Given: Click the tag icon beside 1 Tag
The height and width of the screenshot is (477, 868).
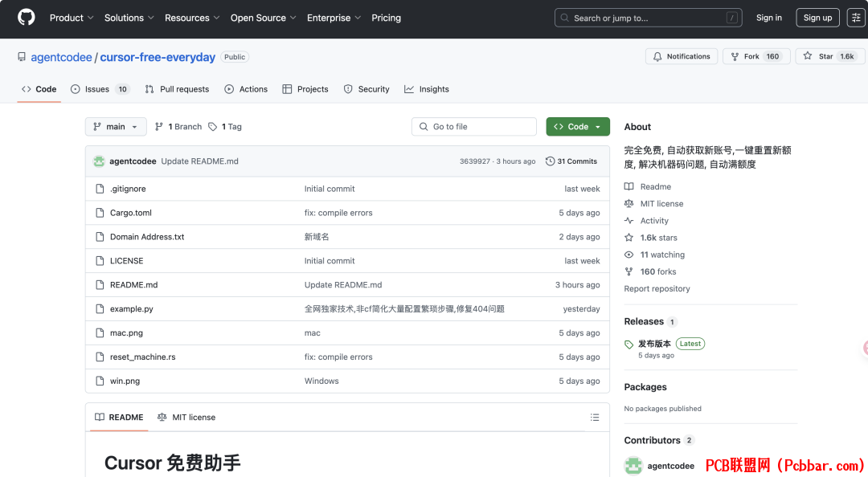Looking at the screenshot, I should point(212,127).
